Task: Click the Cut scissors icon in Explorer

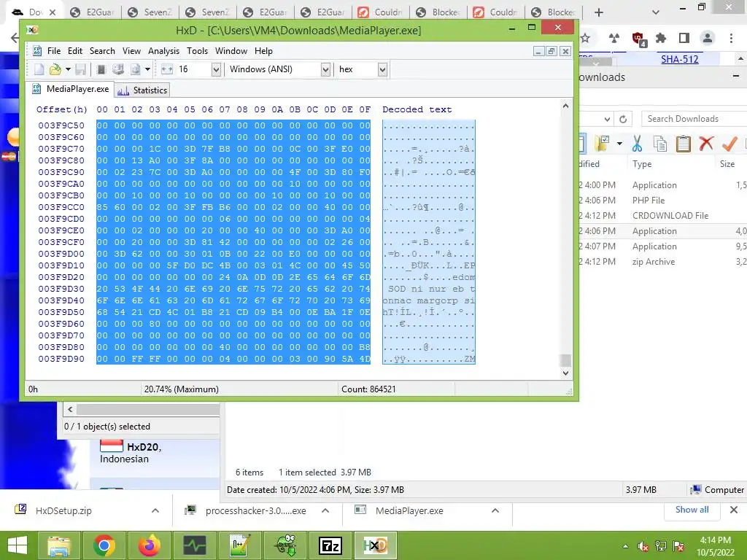Action: click(x=637, y=144)
